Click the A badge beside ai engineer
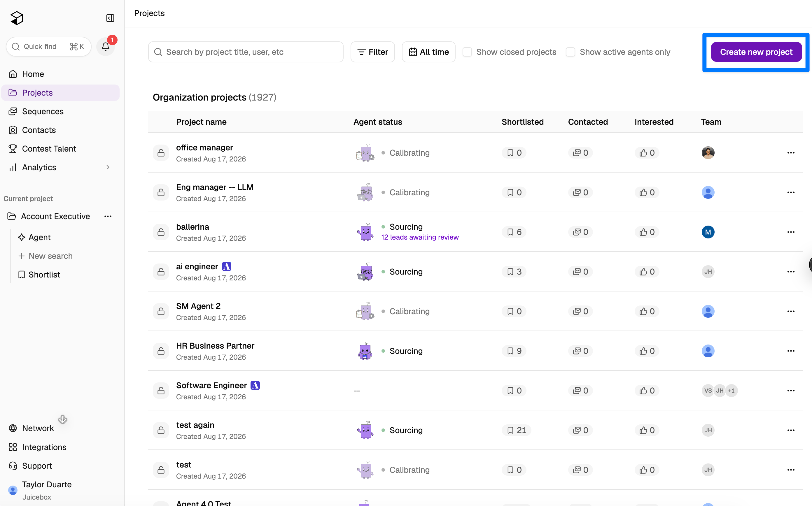 pos(227,267)
